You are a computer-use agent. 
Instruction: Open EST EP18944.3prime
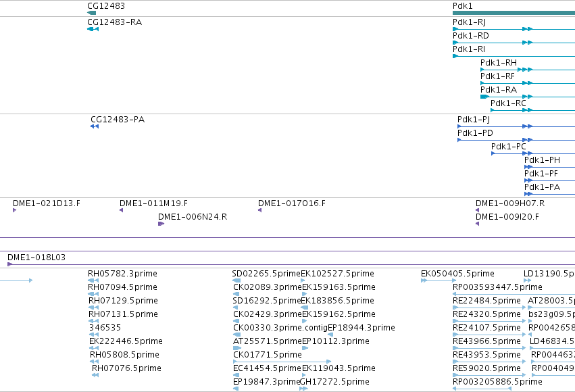click(x=361, y=328)
